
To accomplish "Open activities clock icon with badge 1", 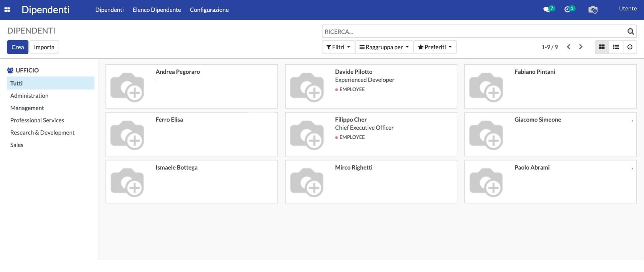I will [x=570, y=9].
